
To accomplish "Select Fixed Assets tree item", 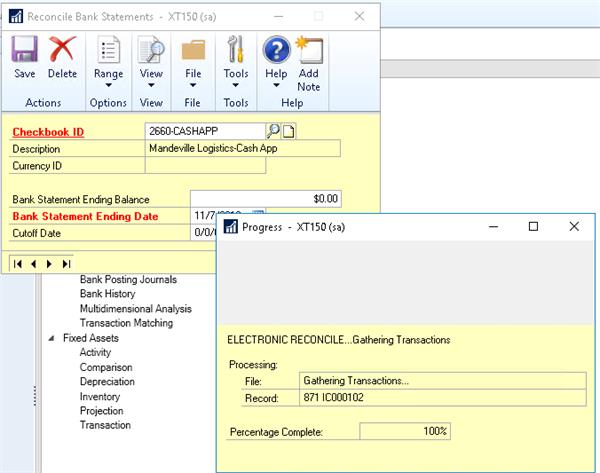I will tap(91, 338).
